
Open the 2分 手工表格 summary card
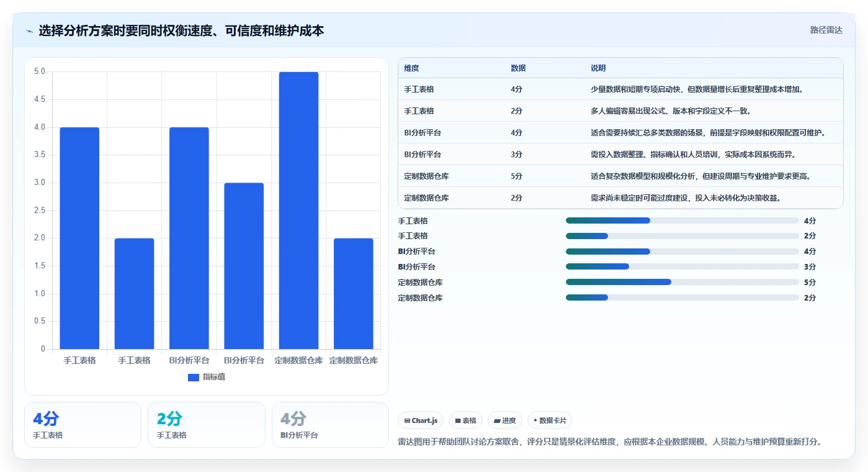pos(207,425)
